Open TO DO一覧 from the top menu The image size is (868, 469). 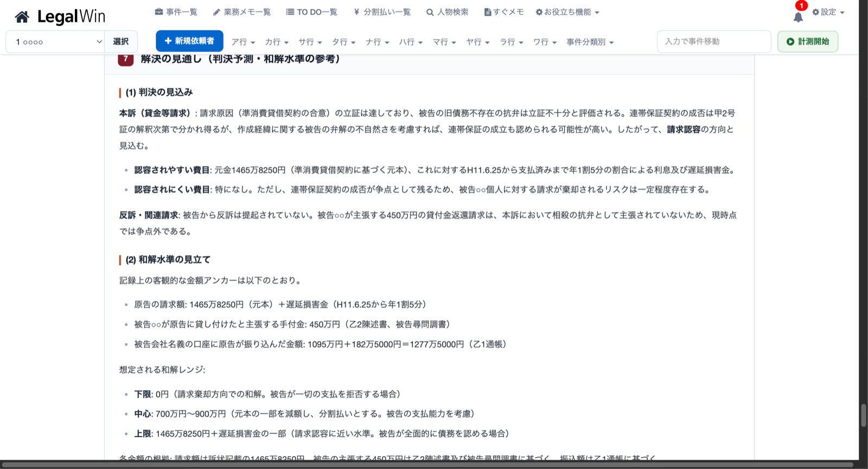click(x=312, y=12)
